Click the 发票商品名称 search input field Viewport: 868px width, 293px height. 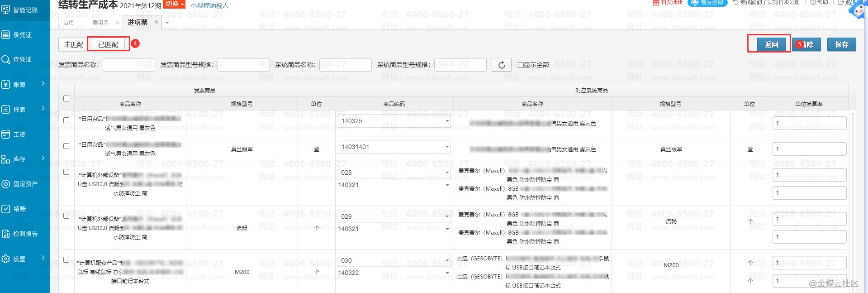(x=128, y=65)
